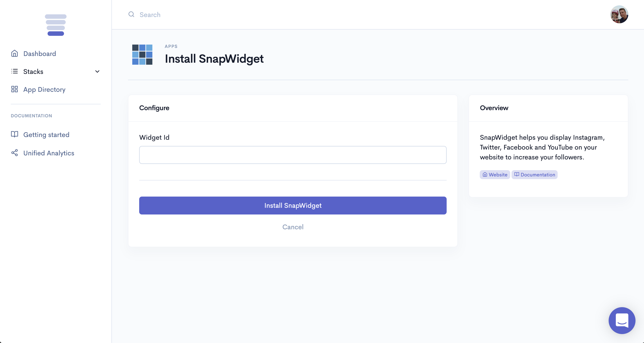Click the Getting started book icon

[x=15, y=135]
